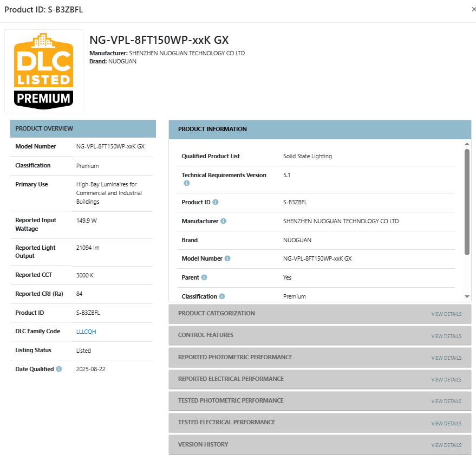Screen dimensions: 476x466
Task: Click the value 149.9 W
Action: tap(87, 221)
